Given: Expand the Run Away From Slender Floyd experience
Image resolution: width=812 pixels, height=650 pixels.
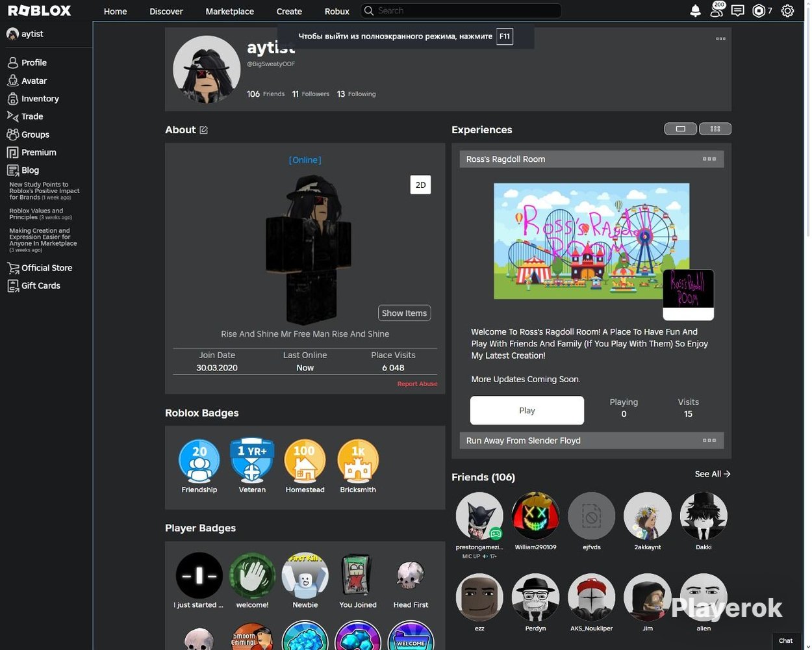Looking at the screenshot, I should (x=592, y=441).
